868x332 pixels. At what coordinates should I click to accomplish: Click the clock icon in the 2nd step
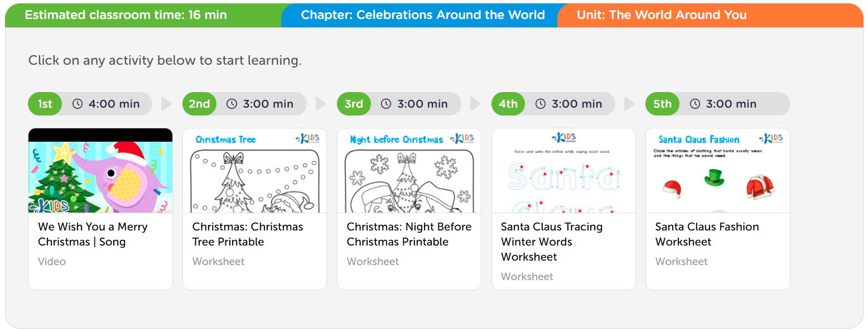pyautogui.click(x=232, y=104)
